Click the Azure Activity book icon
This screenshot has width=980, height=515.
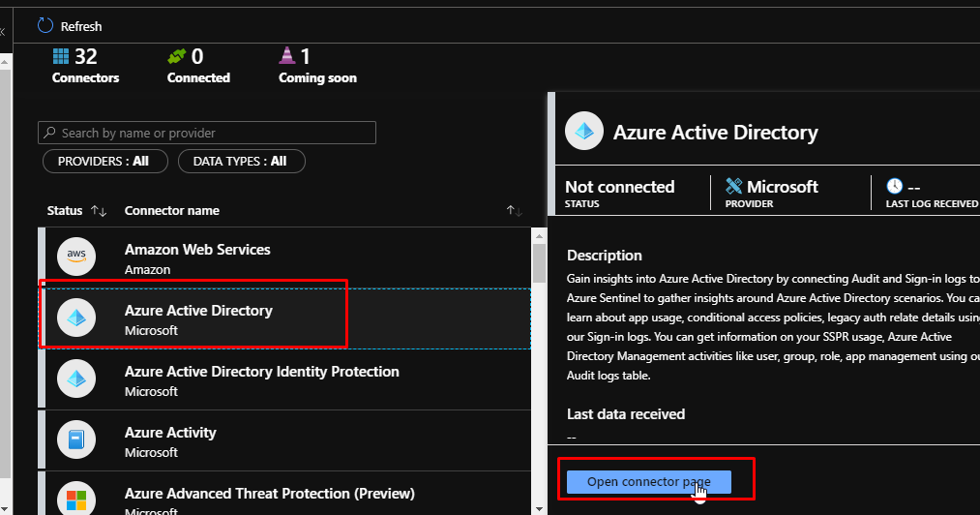click(76, 440)
